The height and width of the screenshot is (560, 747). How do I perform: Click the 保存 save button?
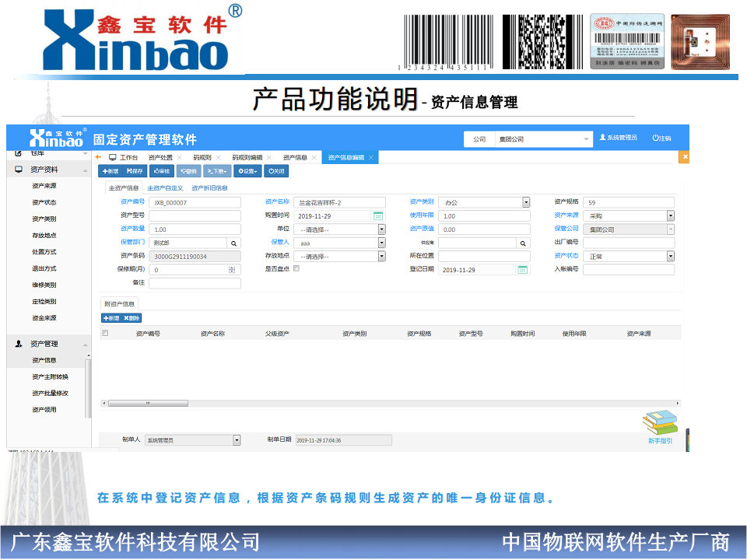135,171
